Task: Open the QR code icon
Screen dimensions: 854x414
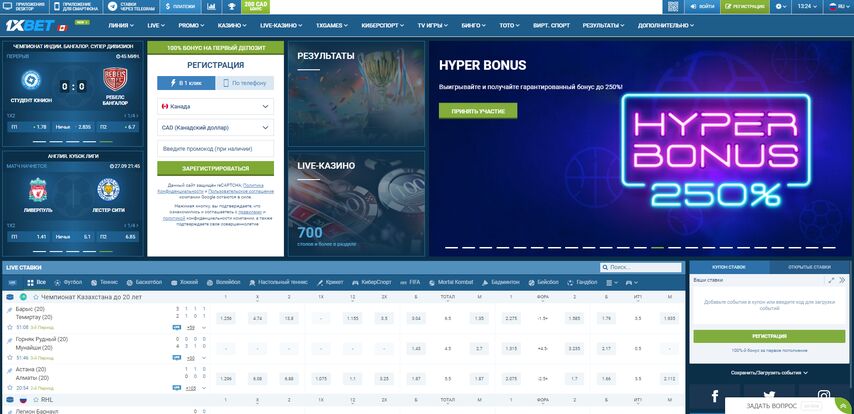Action: [673, 7]
